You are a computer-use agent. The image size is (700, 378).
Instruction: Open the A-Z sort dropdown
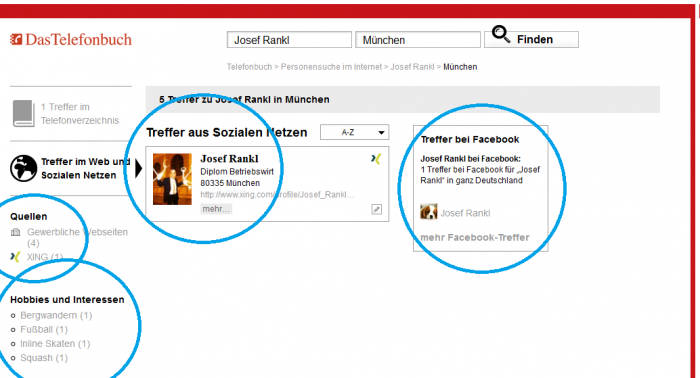(354, 132)
